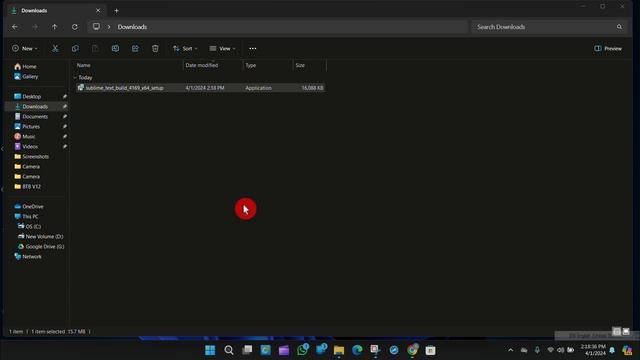This screenshot has width=640, height=360.
Task: Select the Downloads tab
Action: tap(56, 11)
